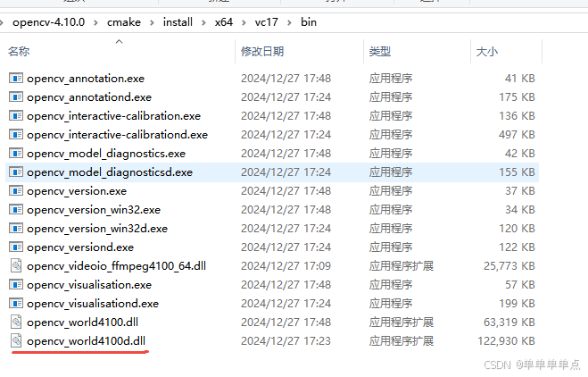Click opencv_model_diagnostics.exe application icon
This screenshot has height=377, width=588.
(x=16, y=153)
